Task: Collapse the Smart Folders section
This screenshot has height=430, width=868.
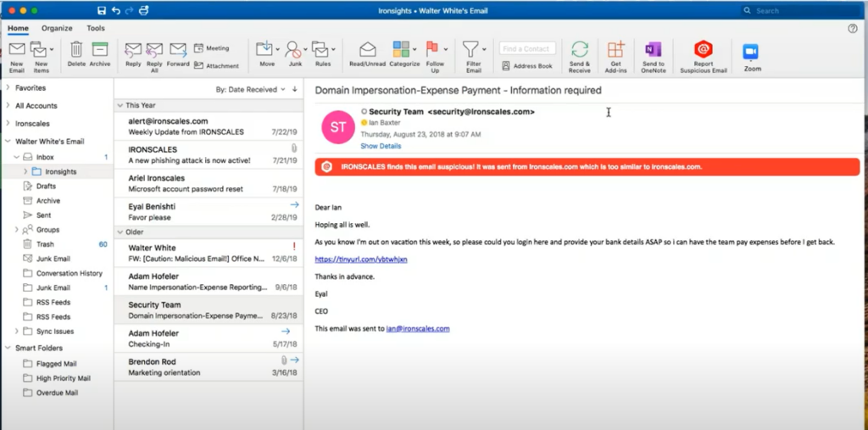Action: 8,348
